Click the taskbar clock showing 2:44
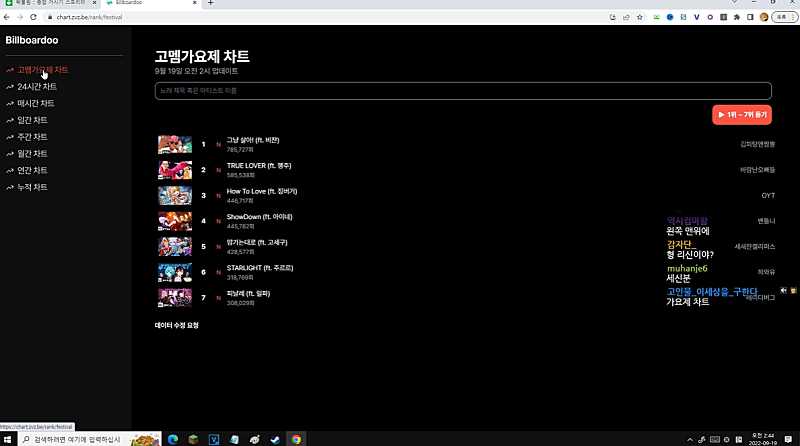The height and width of the screenshot is (446, 800). click(x=763, y=439)
